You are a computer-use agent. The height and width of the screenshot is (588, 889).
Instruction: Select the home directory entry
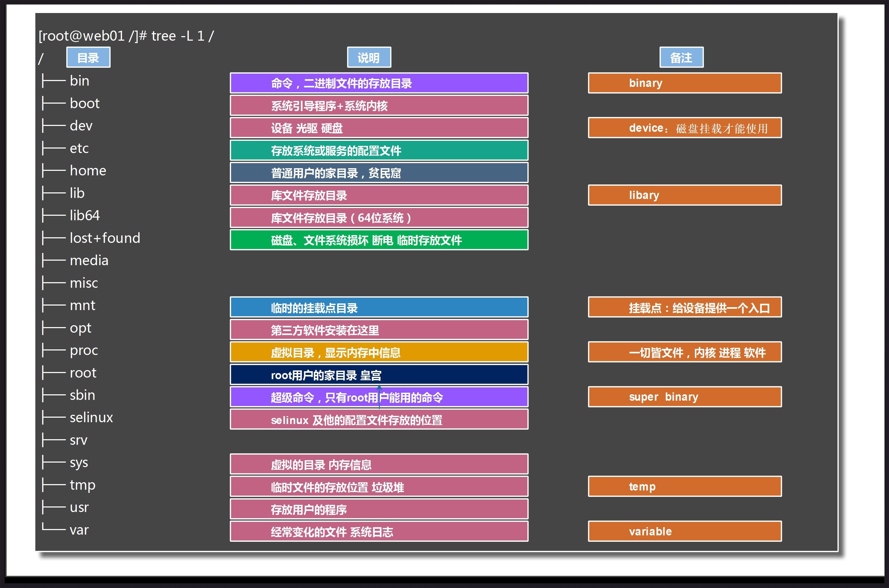pos(87,171)
